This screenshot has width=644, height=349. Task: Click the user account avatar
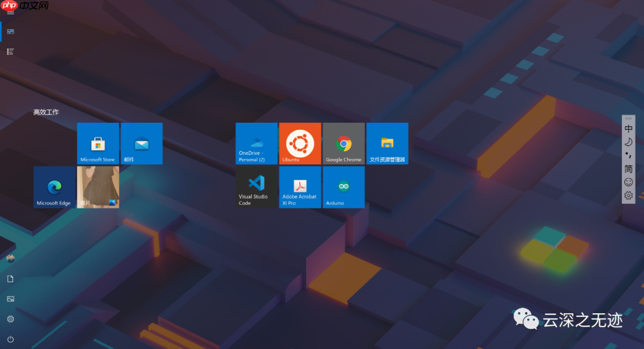pyautogui.click(x=10, y=258)
